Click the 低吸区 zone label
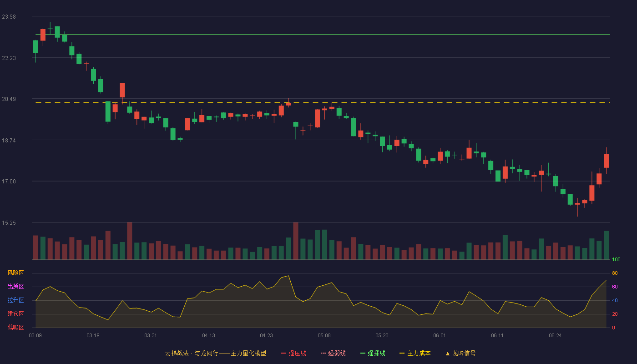The width and height of the screenshot is (637, 364). click(15, 327)
